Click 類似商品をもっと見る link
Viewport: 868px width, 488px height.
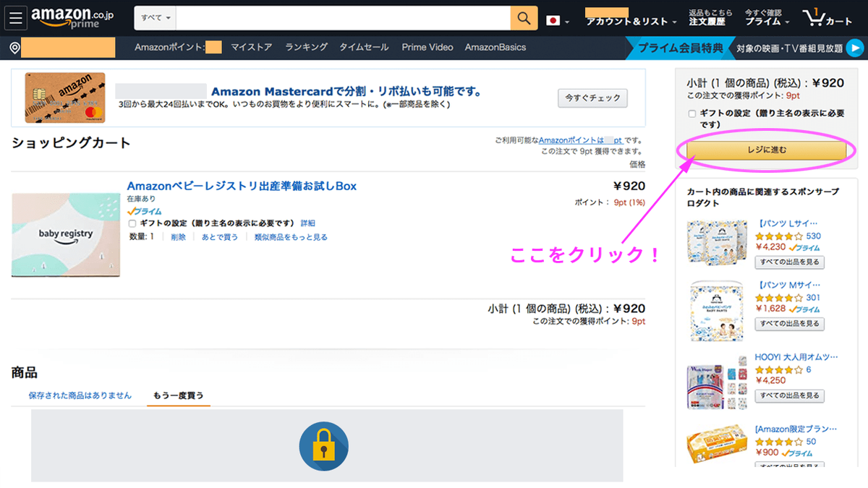291,236
